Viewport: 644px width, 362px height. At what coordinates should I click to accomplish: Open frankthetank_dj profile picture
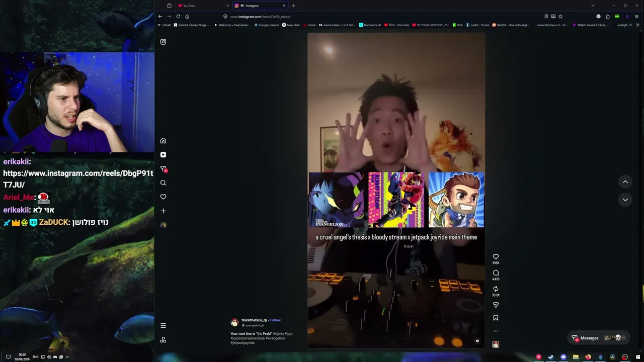[x=234, y=323]
